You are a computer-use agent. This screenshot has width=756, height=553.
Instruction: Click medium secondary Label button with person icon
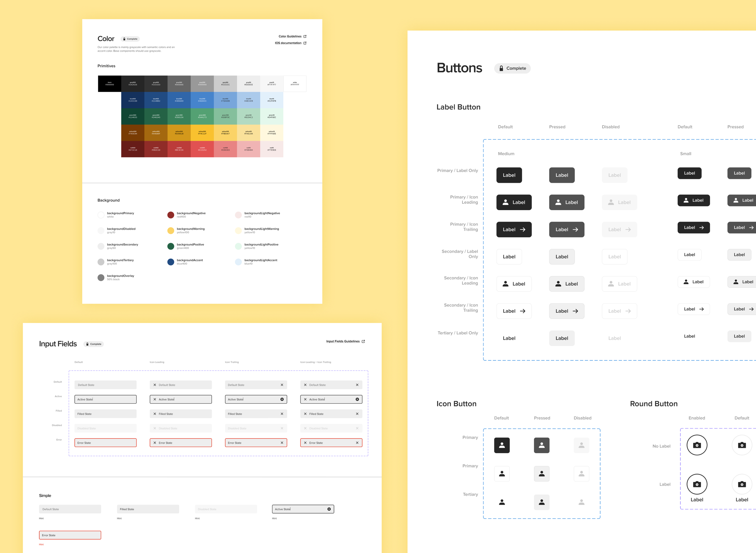513,284
